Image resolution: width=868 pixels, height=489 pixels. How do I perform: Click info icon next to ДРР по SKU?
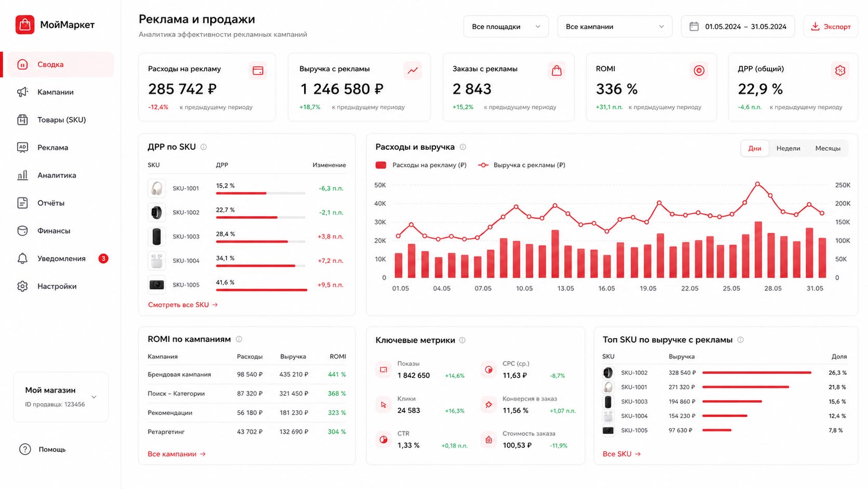click(x=204, y=147)
